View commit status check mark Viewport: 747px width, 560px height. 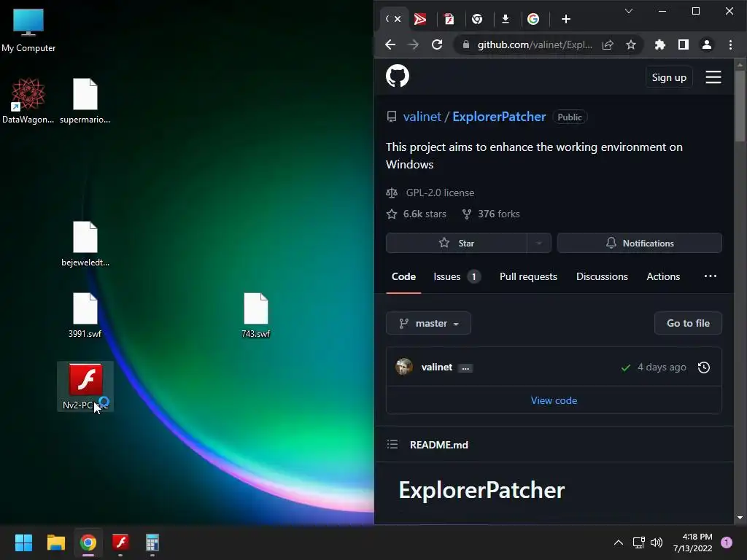pyautogui.click(x=625, y=367)
